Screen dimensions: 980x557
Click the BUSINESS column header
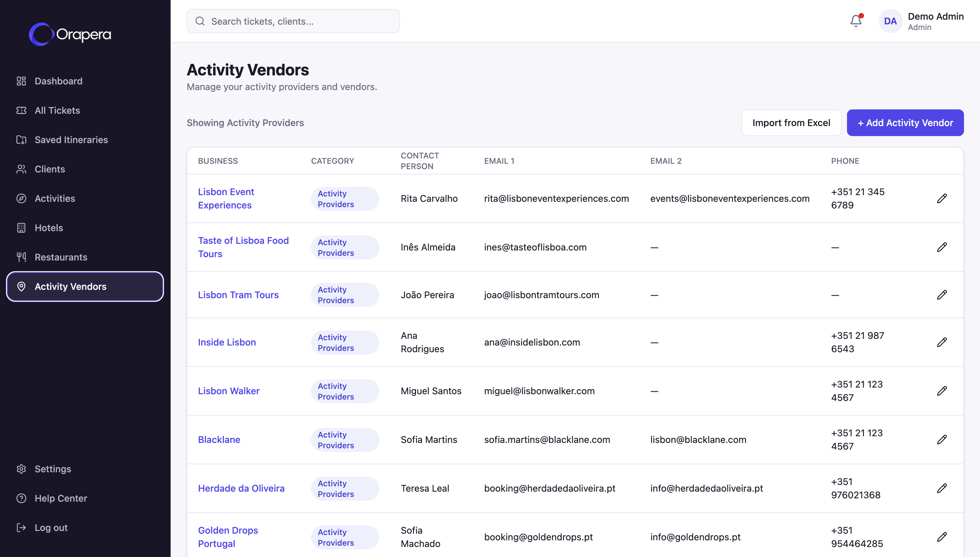pos(218,161)
